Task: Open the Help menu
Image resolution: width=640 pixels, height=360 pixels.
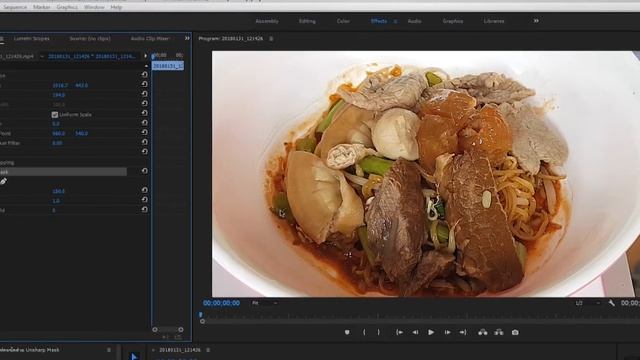Action: (116, 7)
